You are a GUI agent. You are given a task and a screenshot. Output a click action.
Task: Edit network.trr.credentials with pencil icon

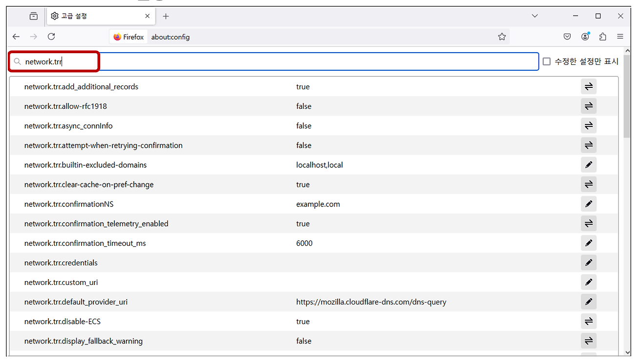tap(589, 263)
